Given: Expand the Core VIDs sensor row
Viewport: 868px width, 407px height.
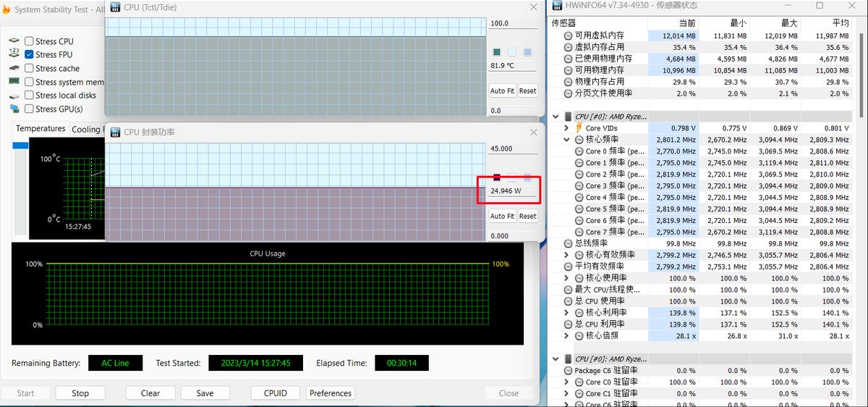Looking at the screenshot, I should click(x=566, y=127).
